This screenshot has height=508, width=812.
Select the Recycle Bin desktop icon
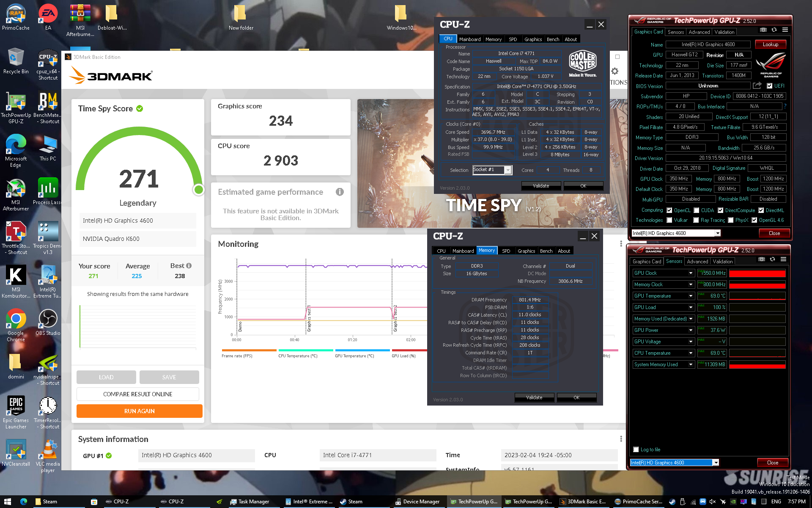[x=16, y=61]
